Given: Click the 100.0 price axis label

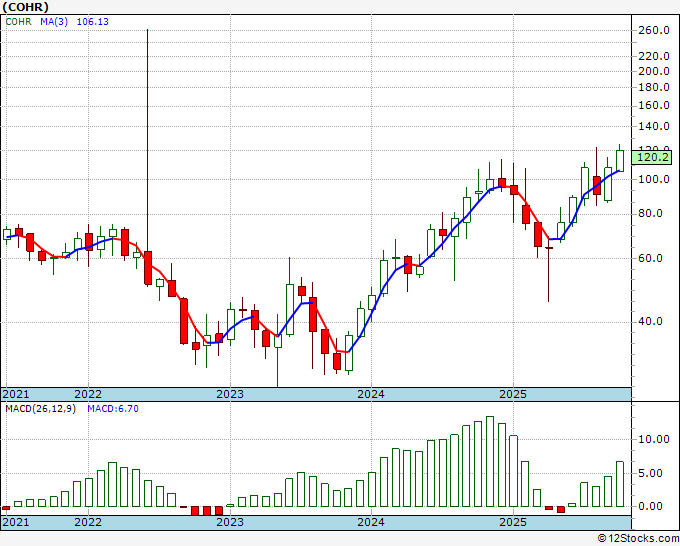Looking at the screenshot, I should [x=654, y=179].
